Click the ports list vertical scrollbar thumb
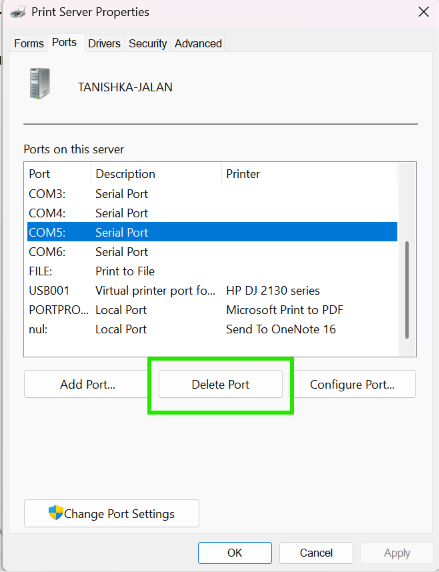 tap(407, 290)
